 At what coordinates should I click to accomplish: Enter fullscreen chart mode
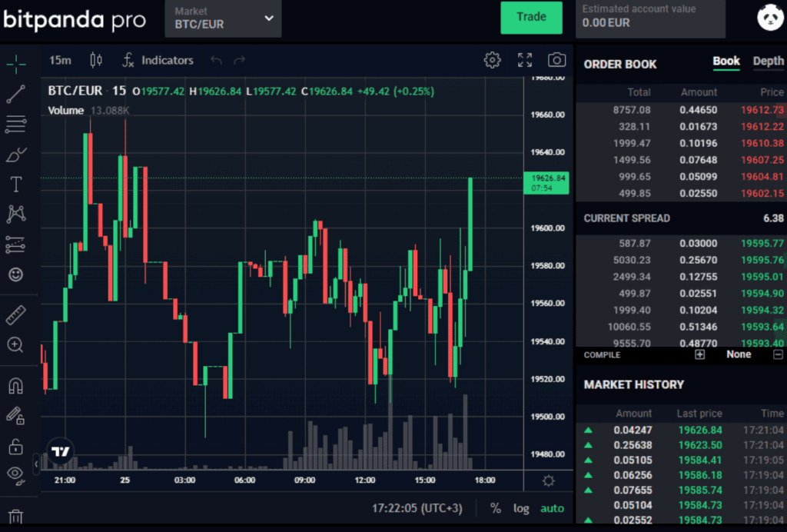point(525,60)
